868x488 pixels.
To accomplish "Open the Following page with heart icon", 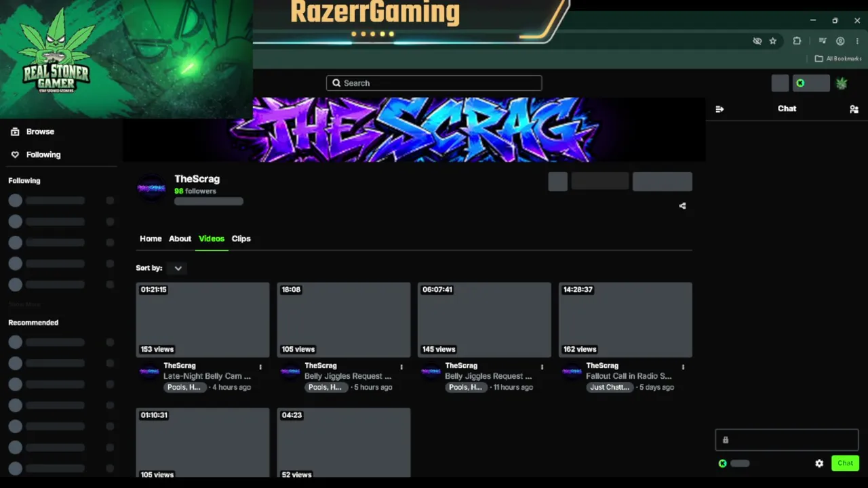I will pos(36,155).
